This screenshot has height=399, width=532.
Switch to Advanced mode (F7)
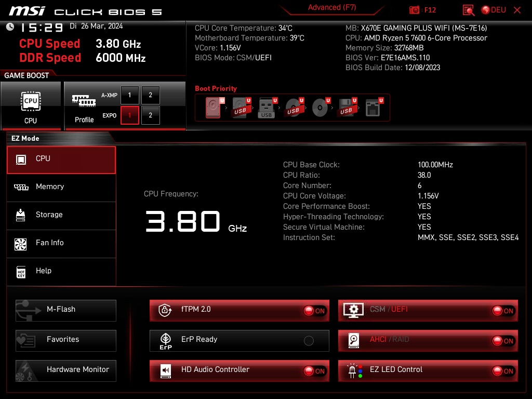(332, 7)
